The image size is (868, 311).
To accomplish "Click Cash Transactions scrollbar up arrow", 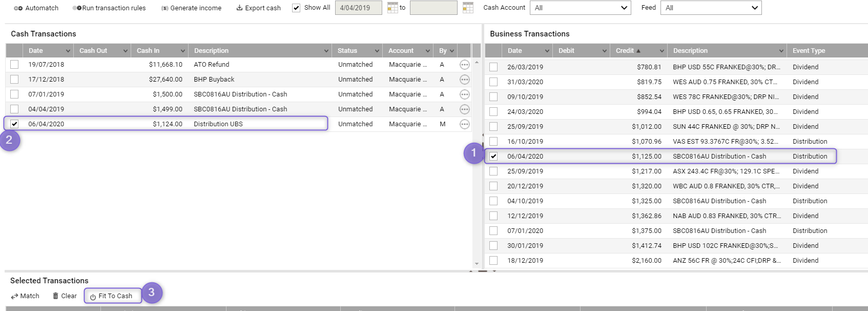I will [477, 62].
